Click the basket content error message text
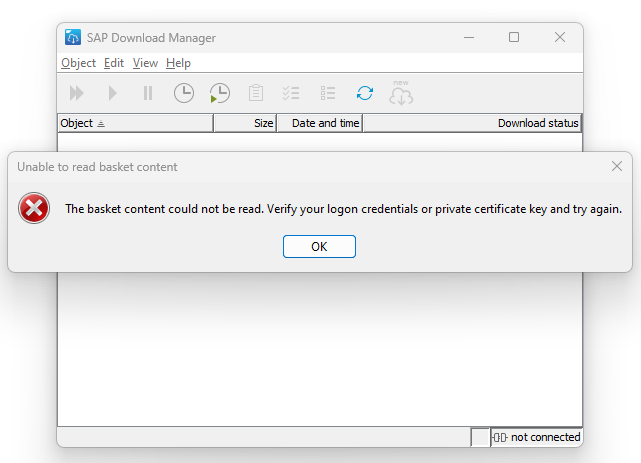 click(343, 209)
